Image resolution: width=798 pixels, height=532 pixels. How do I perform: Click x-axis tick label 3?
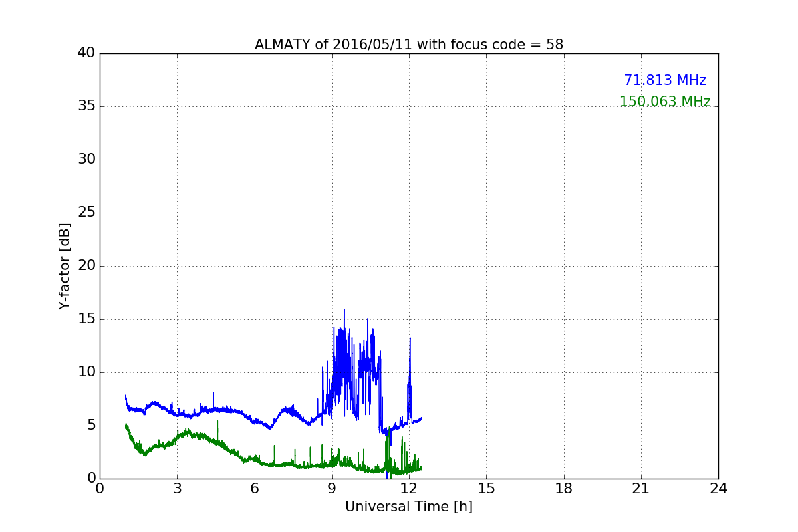tap(177, 488)
